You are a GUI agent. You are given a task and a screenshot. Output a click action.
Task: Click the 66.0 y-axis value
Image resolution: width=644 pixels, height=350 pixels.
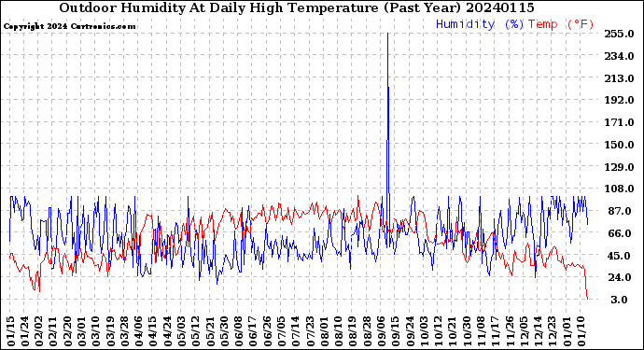pos(619,233)
